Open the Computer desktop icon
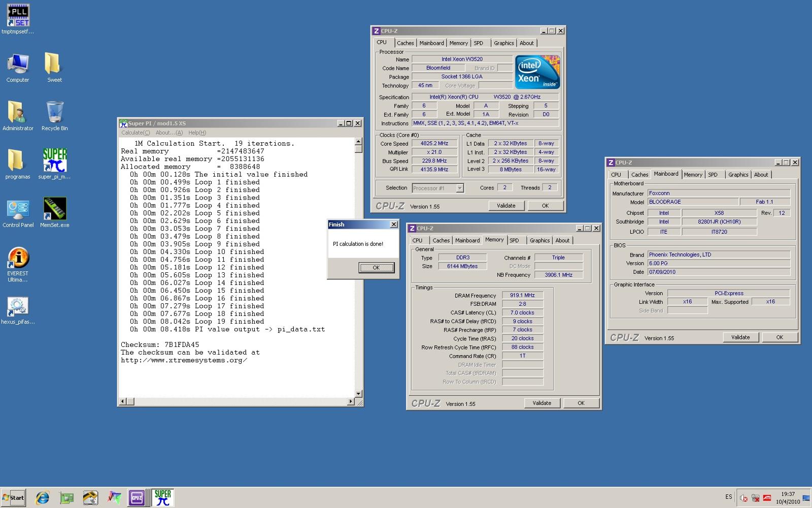812x508 pixels. click(18, 68)
